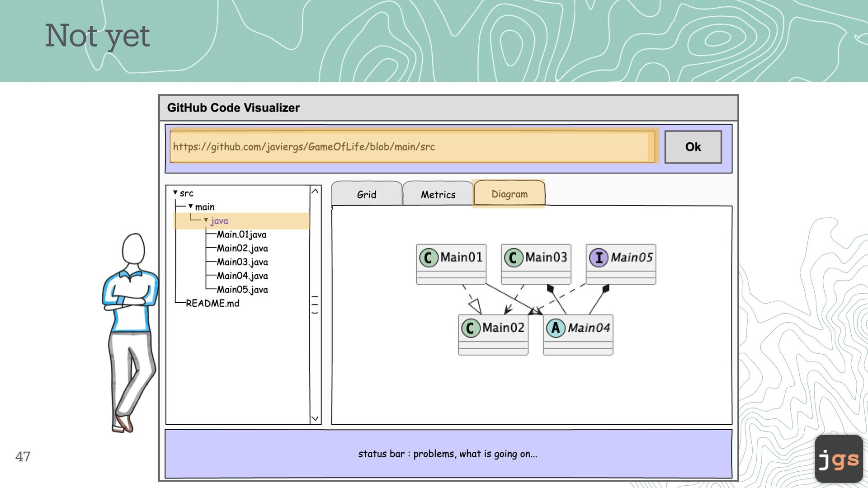Click the green C icon on Main03

pyautogui.click(x=513, y=258)
